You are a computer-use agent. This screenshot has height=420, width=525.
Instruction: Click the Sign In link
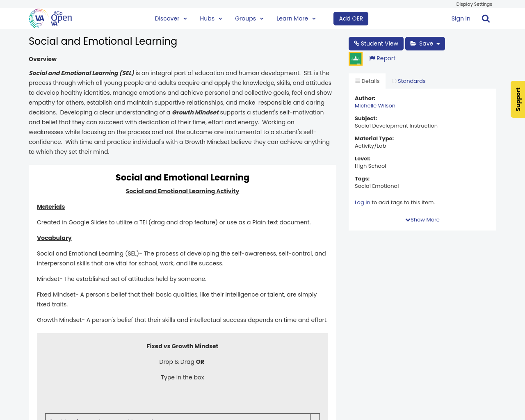click(461, 18)
